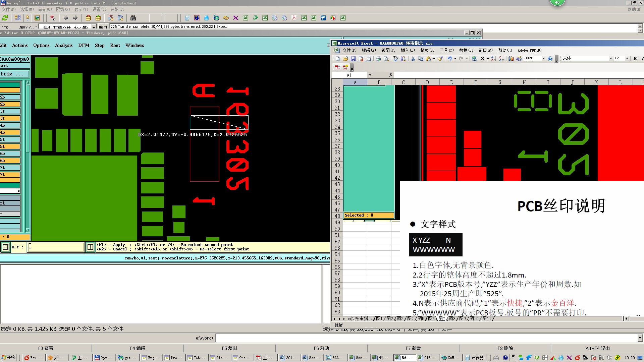Open URL download in Total Commander toolbar
The height and width of the screenshot is (362, 644).
(x=120, y=18)
